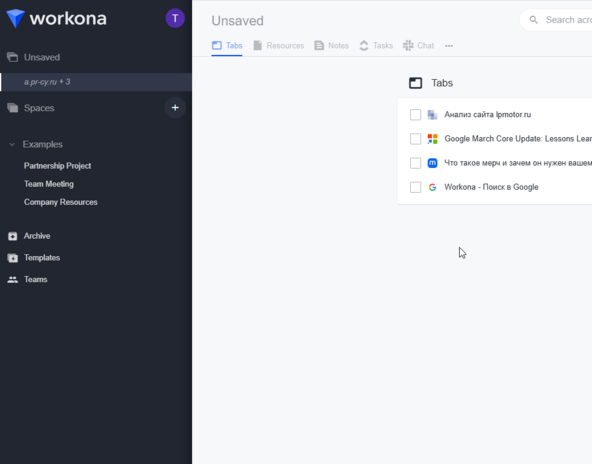
Task: Open Templates in the sidebar
Action: (x=42, y=258)
